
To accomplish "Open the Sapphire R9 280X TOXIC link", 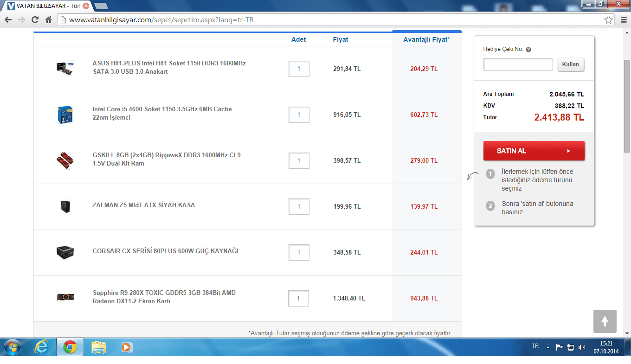I will pyautogui.click(x=164, y=297).
